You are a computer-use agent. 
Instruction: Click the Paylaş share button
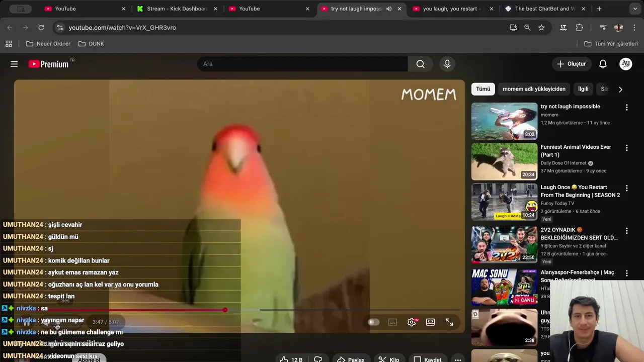tap(351, 359)
